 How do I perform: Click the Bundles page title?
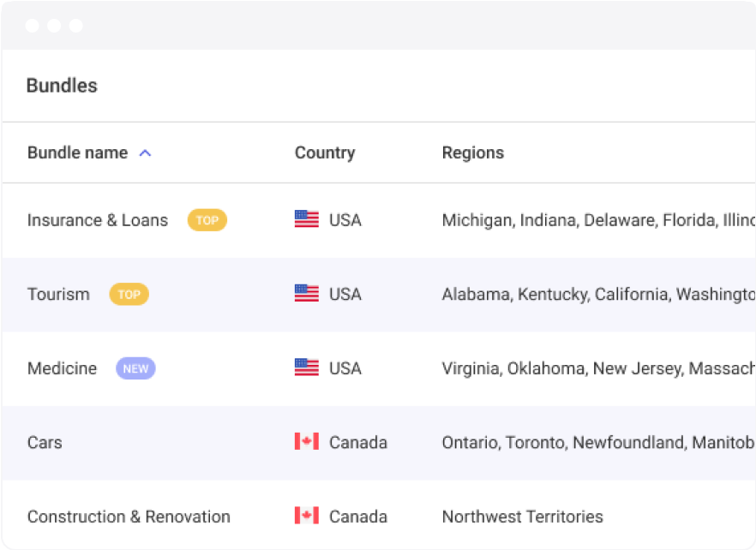62,86
